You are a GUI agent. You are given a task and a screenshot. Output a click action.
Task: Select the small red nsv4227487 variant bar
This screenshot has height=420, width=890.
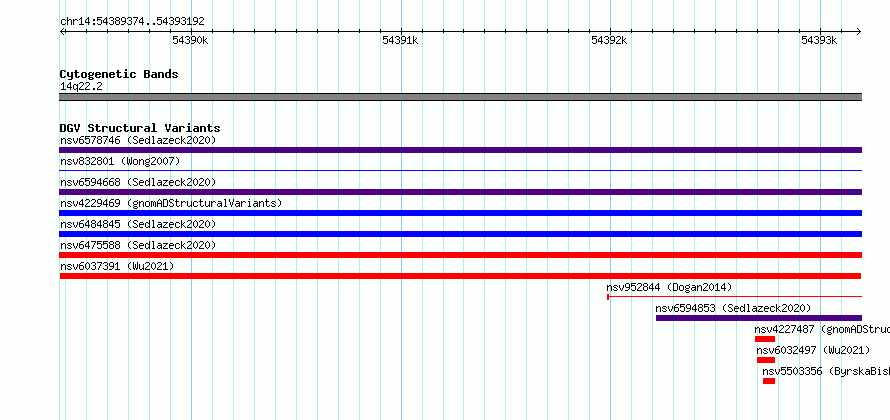pyautogui.click(x=765, y=339)
